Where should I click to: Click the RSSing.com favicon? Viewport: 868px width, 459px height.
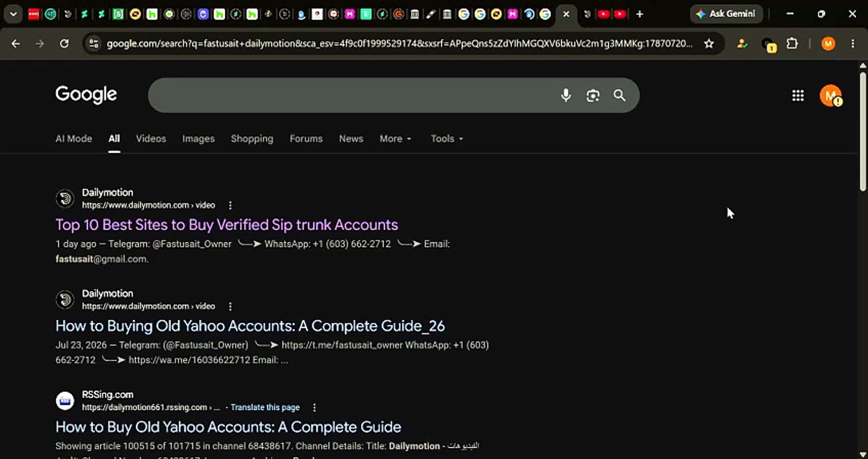tap(65, 401)
